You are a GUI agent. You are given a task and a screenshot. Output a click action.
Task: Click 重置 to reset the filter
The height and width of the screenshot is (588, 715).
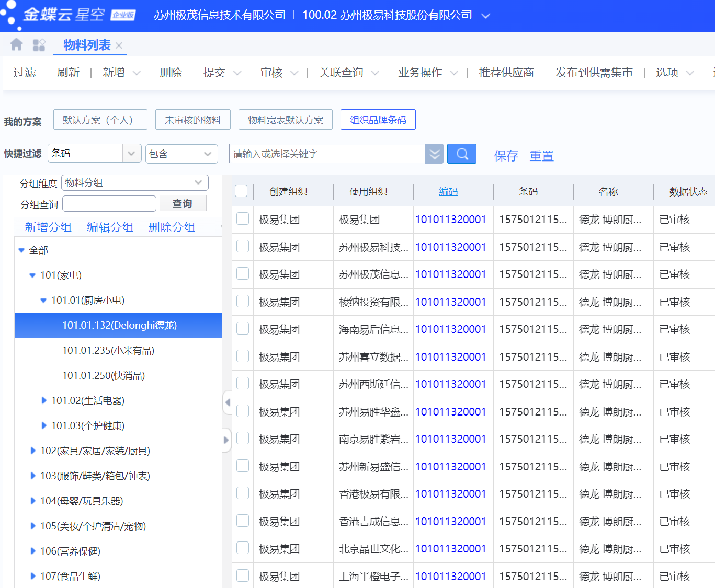(541, 156)
